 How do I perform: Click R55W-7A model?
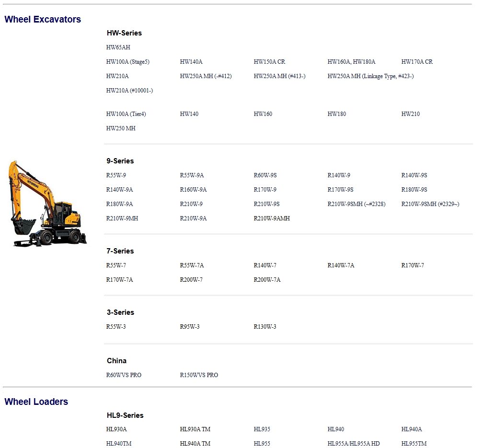tap(192, 265)
